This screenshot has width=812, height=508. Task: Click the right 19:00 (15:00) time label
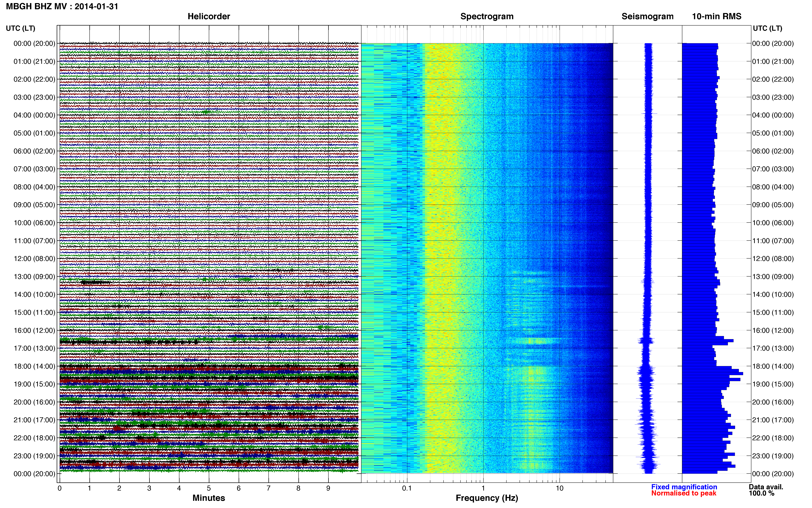773,384
